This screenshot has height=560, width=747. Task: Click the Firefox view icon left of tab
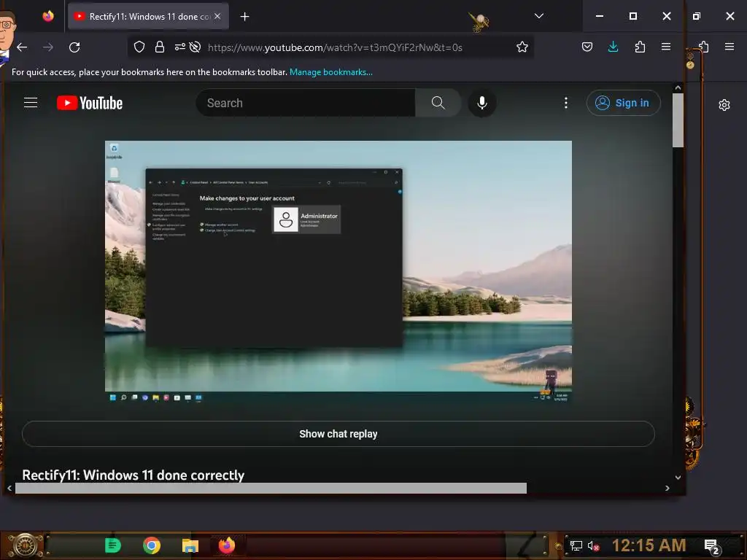[48, 16]
